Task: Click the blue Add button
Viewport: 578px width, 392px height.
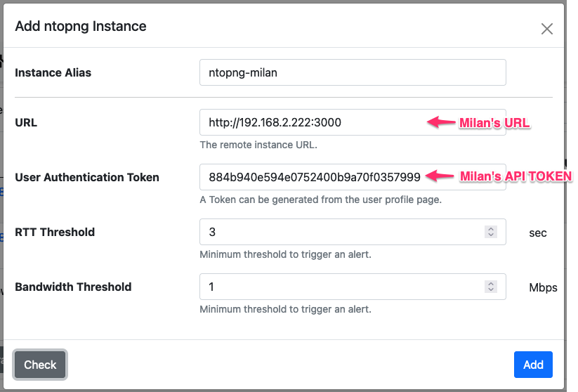Action: point(533,365)
